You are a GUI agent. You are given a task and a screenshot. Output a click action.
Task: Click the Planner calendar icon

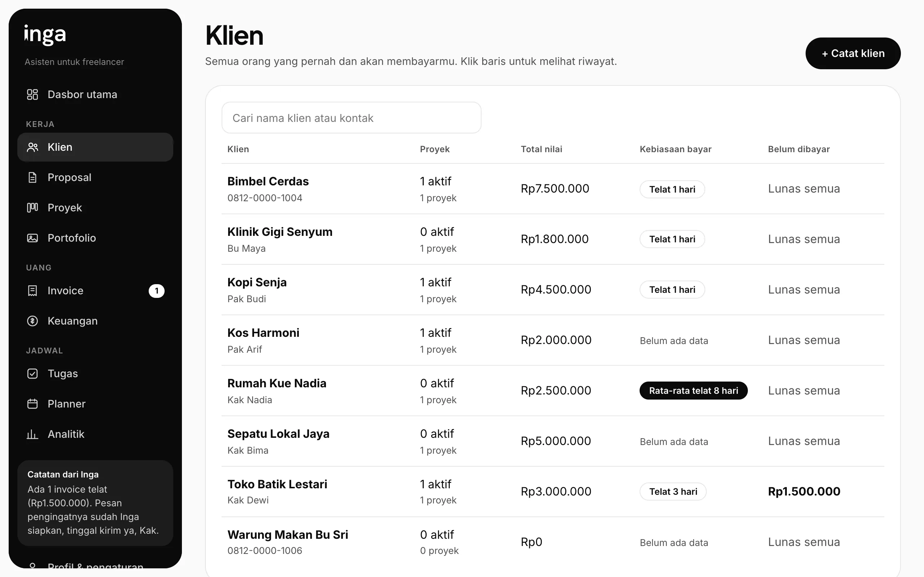point(32,404)
